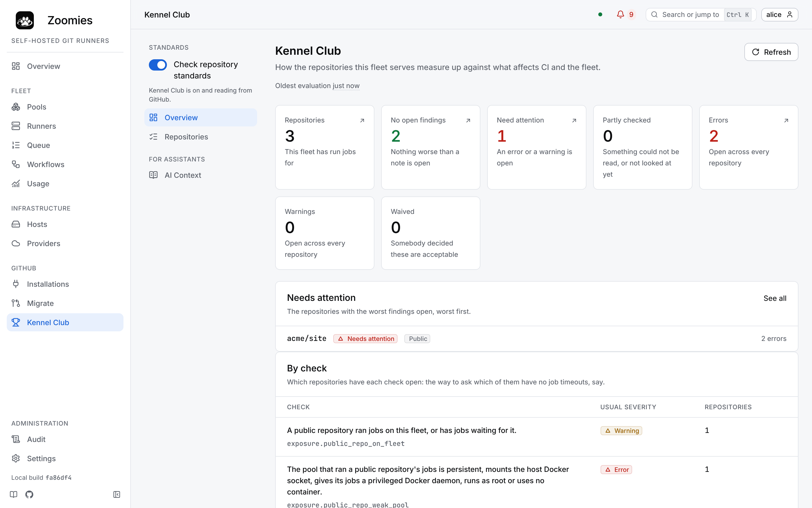Switch to the Standards Repositories tab
The width and height of the screenshot is (812, 508).
201,137
